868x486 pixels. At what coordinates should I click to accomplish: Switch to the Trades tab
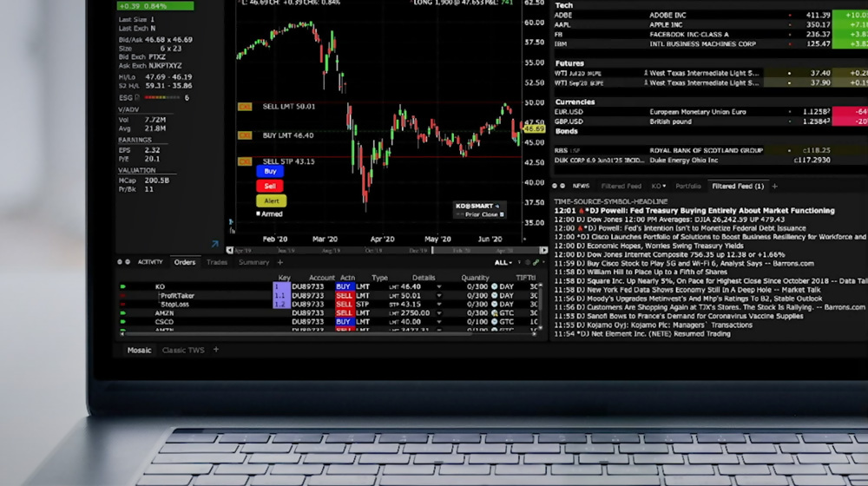coord(217,262)
